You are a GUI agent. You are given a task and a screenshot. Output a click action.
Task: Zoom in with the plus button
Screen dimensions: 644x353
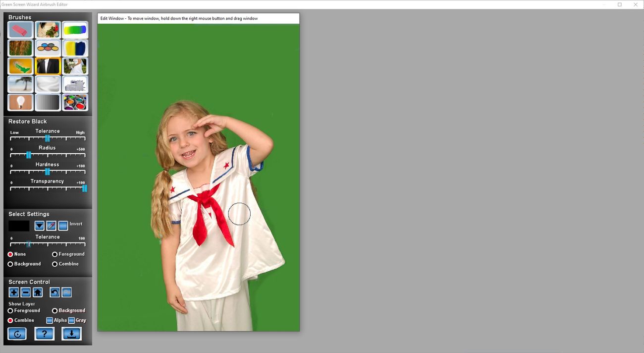pos(14,293)
